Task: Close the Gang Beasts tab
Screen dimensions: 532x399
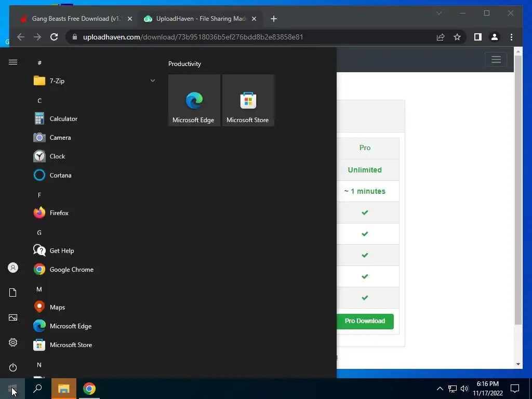Action: [129, 19]
